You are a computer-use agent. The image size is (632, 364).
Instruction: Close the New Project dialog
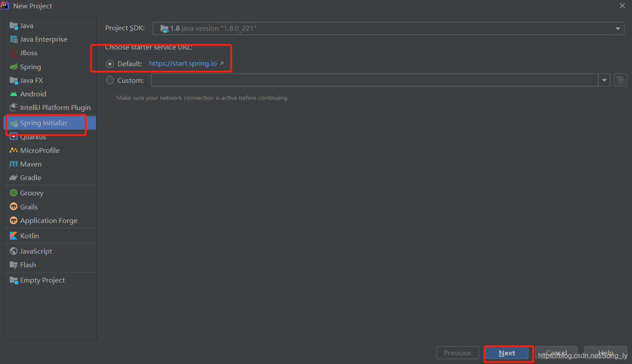point(622,6)
